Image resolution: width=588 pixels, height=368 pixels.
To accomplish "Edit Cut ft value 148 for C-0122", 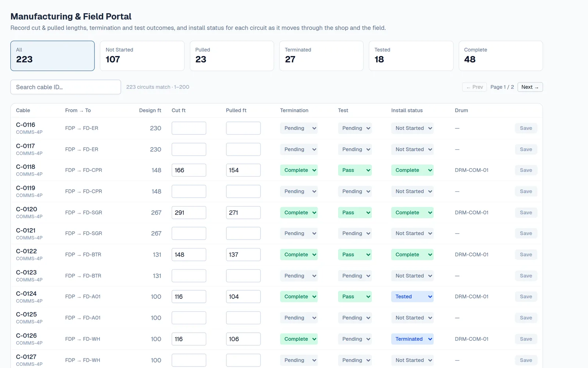I will click(189, 254).
